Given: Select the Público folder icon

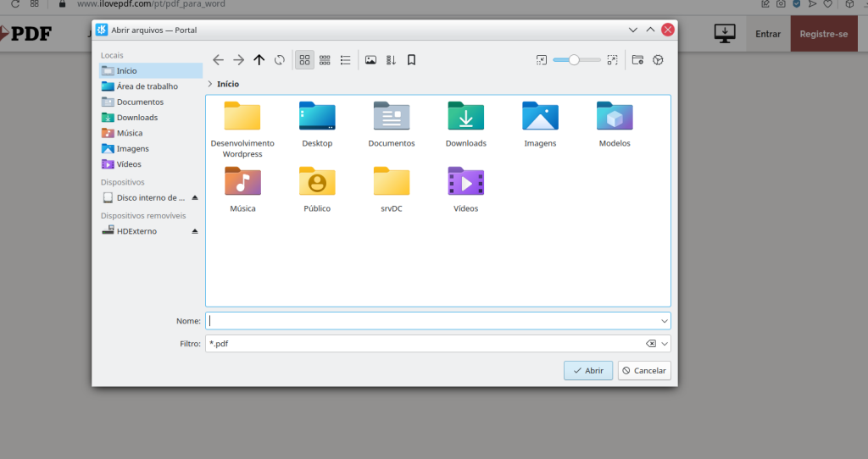Looking at the screenshot, I should pyautogui.click(x=317, y=189).
